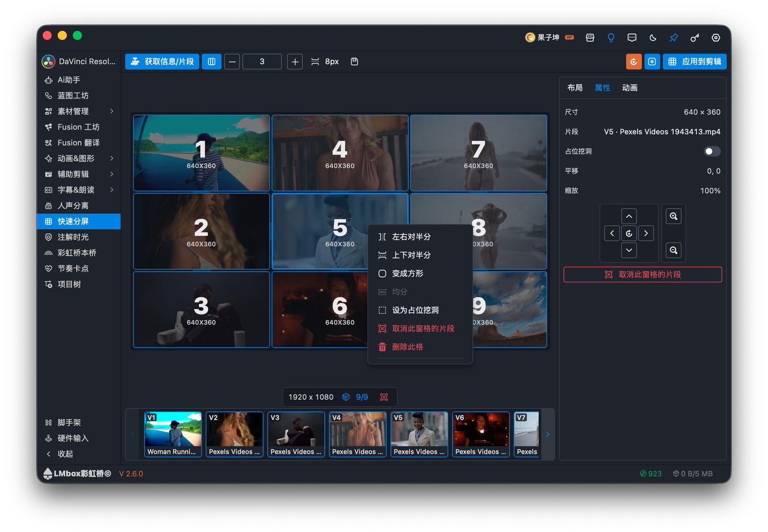Select 删除此格 in context menu

tap(420, 347)
